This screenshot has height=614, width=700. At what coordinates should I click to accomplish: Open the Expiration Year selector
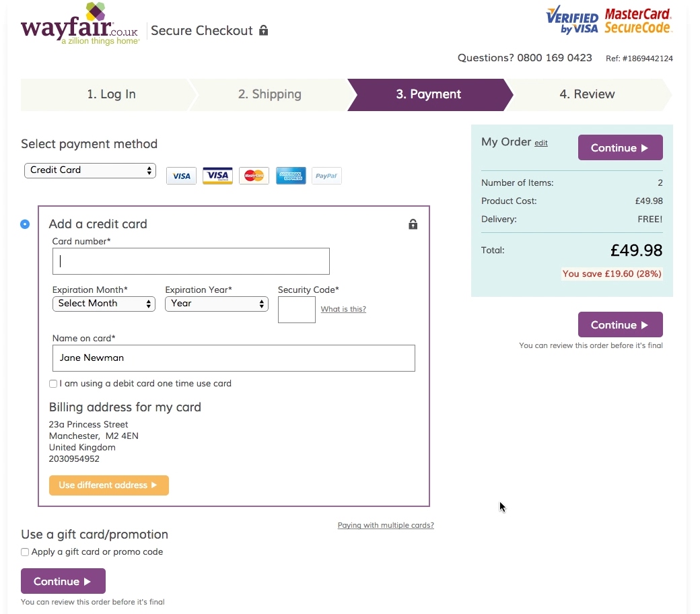[x=216, y=304]
